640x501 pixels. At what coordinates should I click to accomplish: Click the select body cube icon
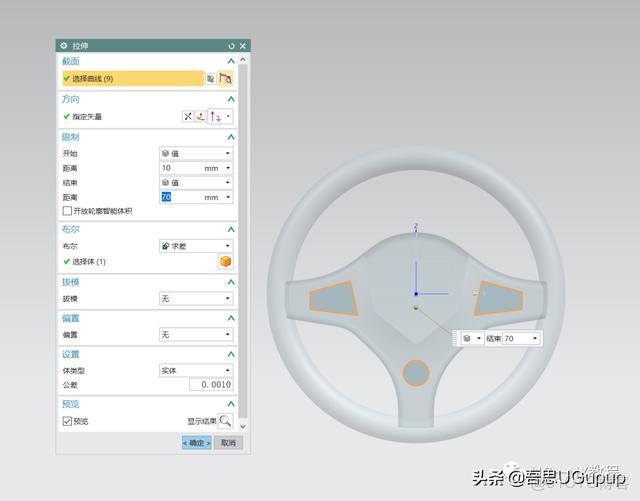225,261
